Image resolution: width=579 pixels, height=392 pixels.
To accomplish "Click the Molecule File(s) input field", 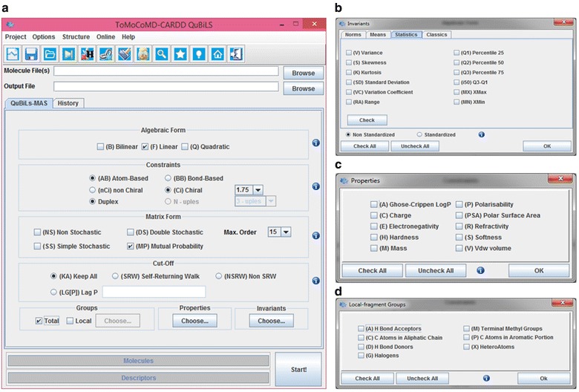I will pyautogui.click(x=166, y=71).
